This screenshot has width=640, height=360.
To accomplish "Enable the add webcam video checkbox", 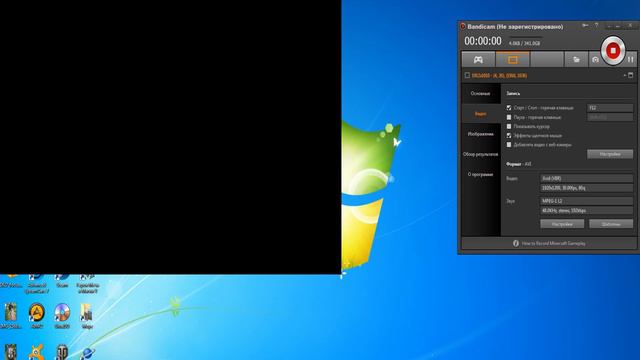I will [x=509, y=144].
